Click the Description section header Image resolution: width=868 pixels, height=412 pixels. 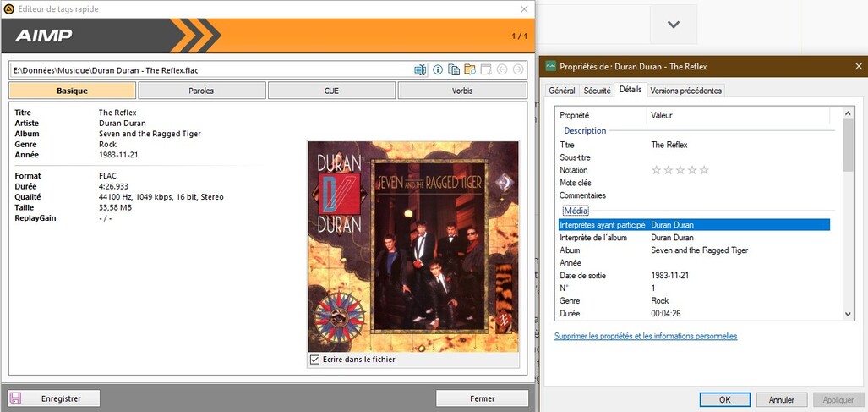coord(585,130)
